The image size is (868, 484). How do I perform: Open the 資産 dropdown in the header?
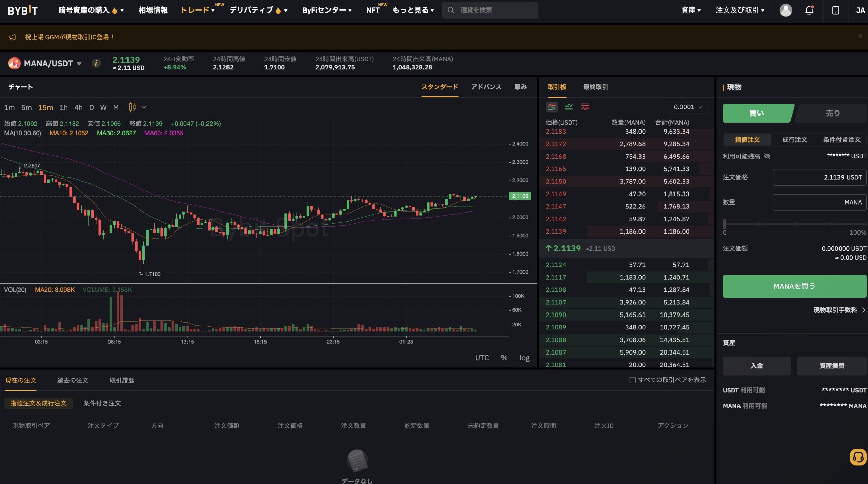(x=691, y=10)
